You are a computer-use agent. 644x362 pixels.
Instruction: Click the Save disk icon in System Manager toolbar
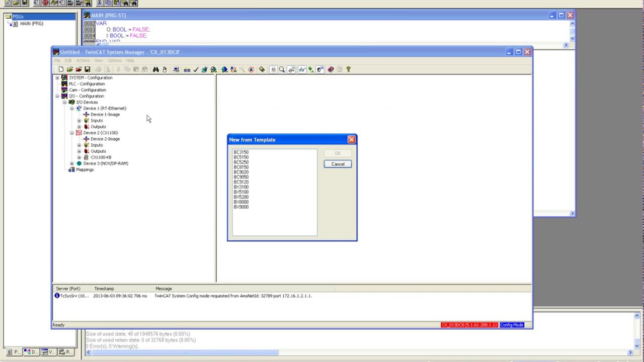point(88,69)
